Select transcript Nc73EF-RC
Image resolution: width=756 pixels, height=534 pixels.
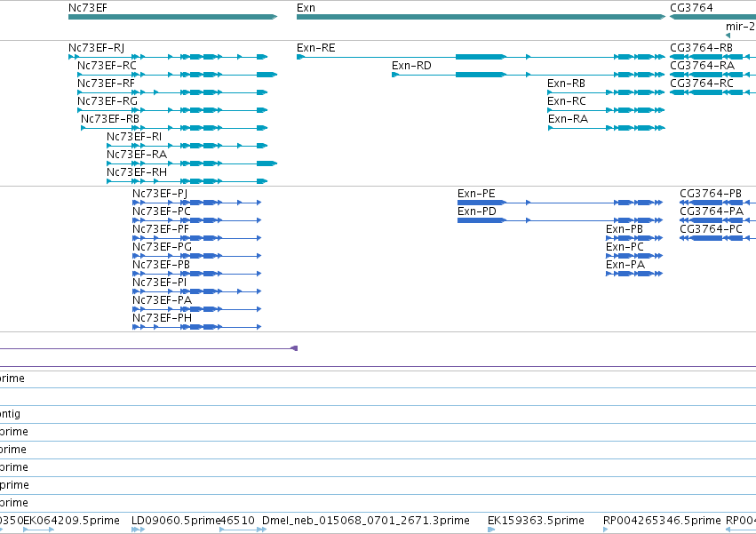177,75
